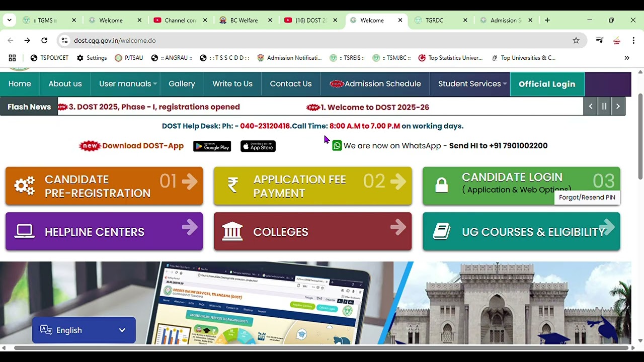Close the TGRDC tab

[465, 20]
